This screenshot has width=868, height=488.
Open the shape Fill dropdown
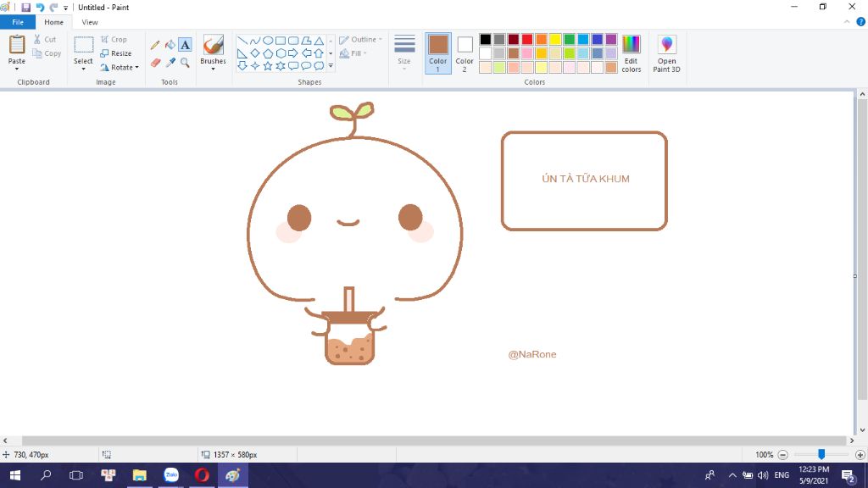tap(353, 53)
